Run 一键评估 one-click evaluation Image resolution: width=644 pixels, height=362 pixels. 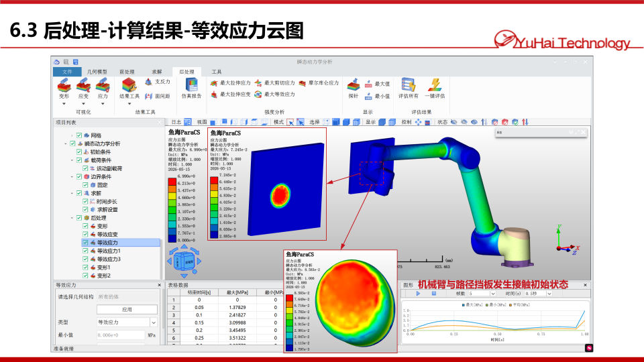pyautogui.click(x=435, y=88)
